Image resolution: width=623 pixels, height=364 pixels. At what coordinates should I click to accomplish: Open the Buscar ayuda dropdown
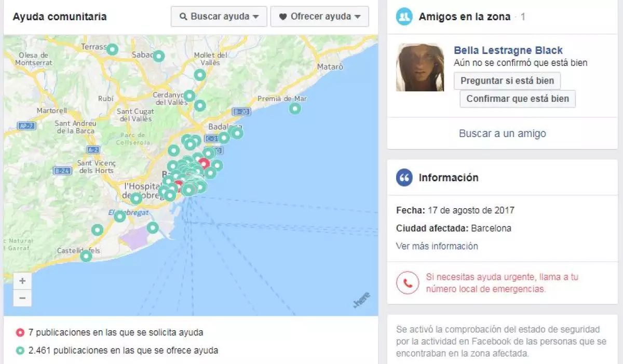click(219, 17)
